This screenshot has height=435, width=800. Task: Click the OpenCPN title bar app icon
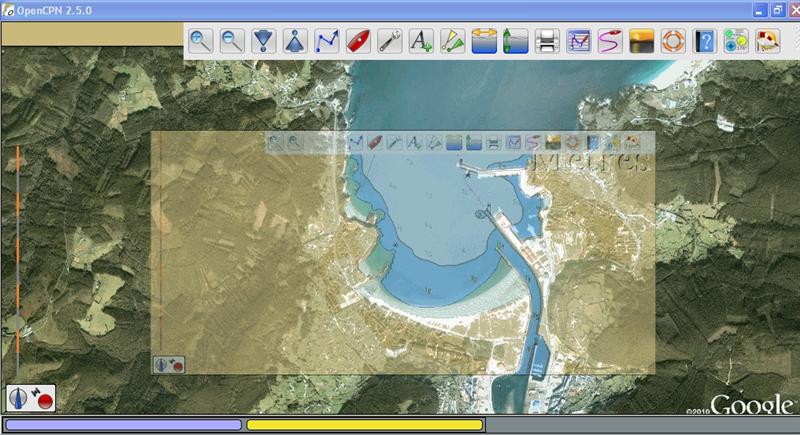[x=8, y=10]
